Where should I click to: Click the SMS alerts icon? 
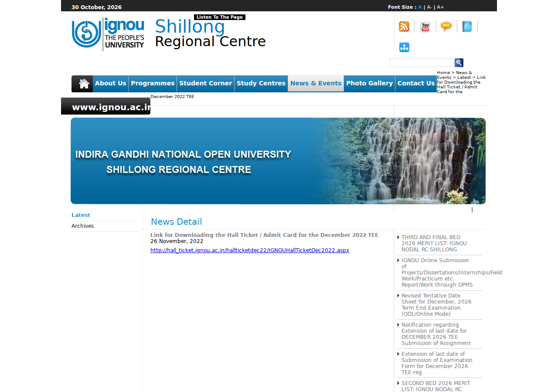[446, 27]
